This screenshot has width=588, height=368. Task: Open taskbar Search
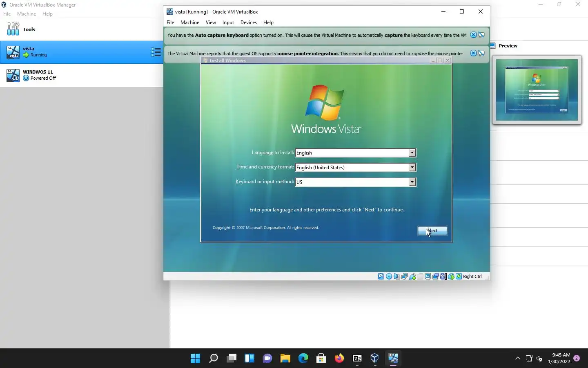click(x=213, y=359)
